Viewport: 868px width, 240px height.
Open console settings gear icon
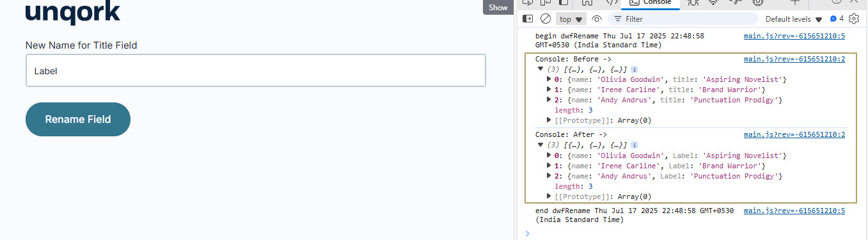pyautogui.click(x=853, y=19)
